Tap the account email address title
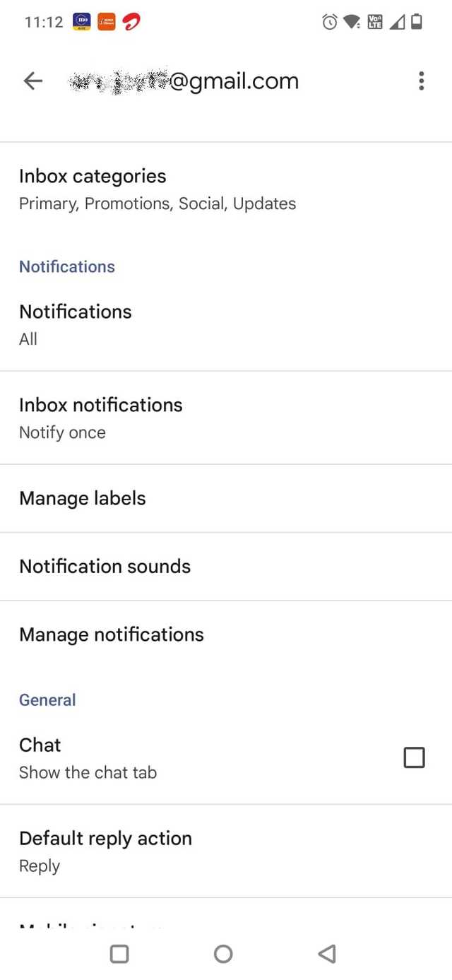 click(x=184, y=81)
